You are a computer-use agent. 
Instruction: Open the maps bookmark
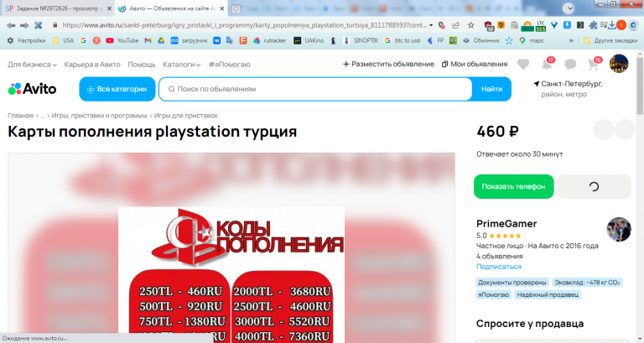[x=531, y=40]
